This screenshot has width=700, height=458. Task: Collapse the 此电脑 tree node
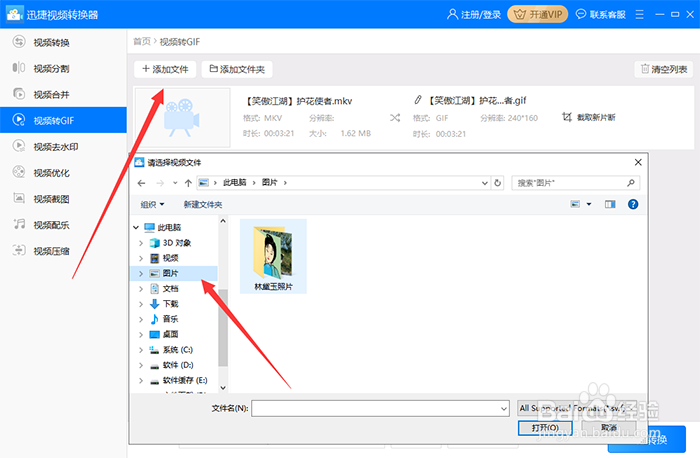136,228
